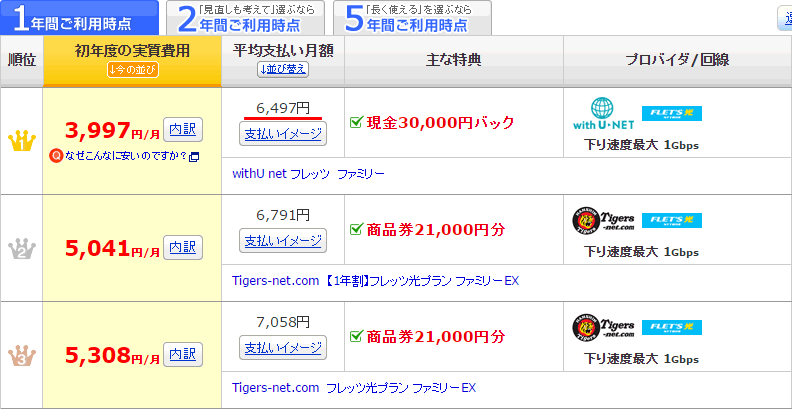The height and width of the screenshot is (409, 792).
Task: Expand 内訳 breakdown for 3,997円 plan
Action: pyautogui.click(x=183, y=130)
